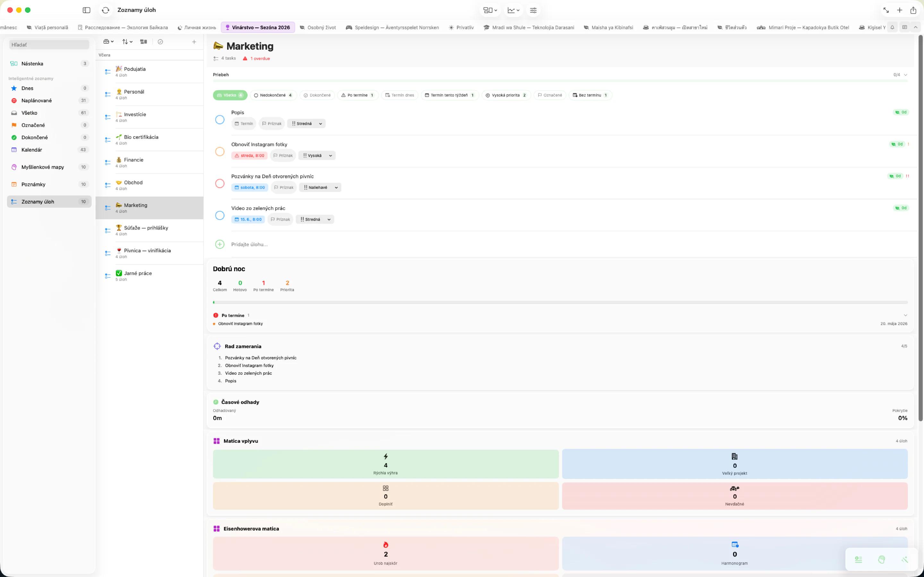
Task: Open the mind map icon in floating toolbar
Action: click(x=881, y=559)
